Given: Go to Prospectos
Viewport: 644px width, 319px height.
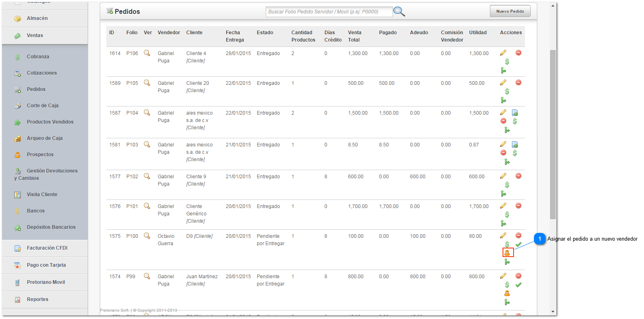Looking at the screenshot, I should [x=40, y=155].
